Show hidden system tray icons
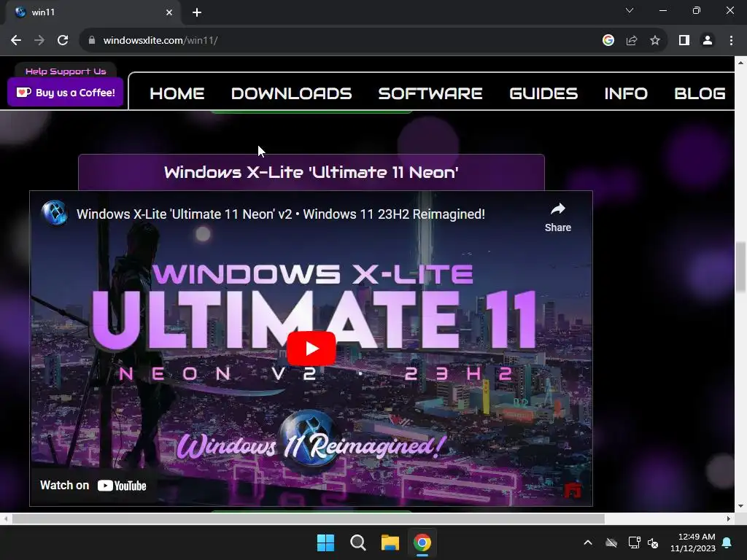This screenshot has height=560, width=747. coord(588,542)
